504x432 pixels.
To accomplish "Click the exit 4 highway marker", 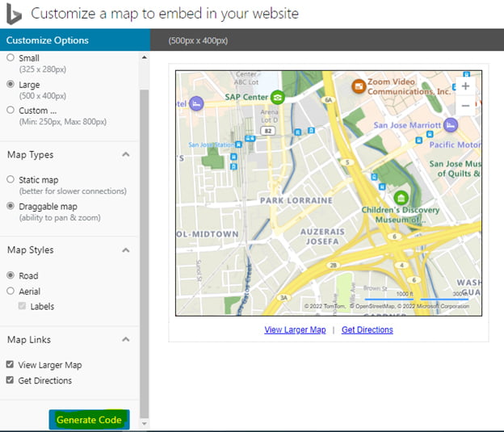I will click(401, 265).
